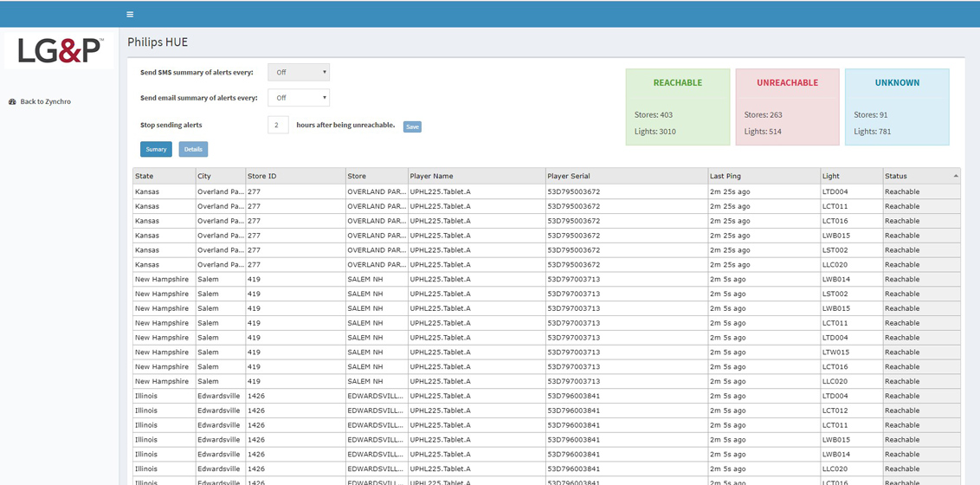Click light cell LTW015 in the New Hampshire rows

tap(851, 352)
